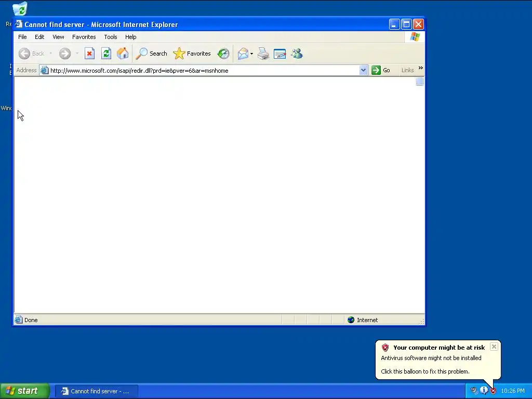Open the Favorites pane with the star button

tap(192, 54)
